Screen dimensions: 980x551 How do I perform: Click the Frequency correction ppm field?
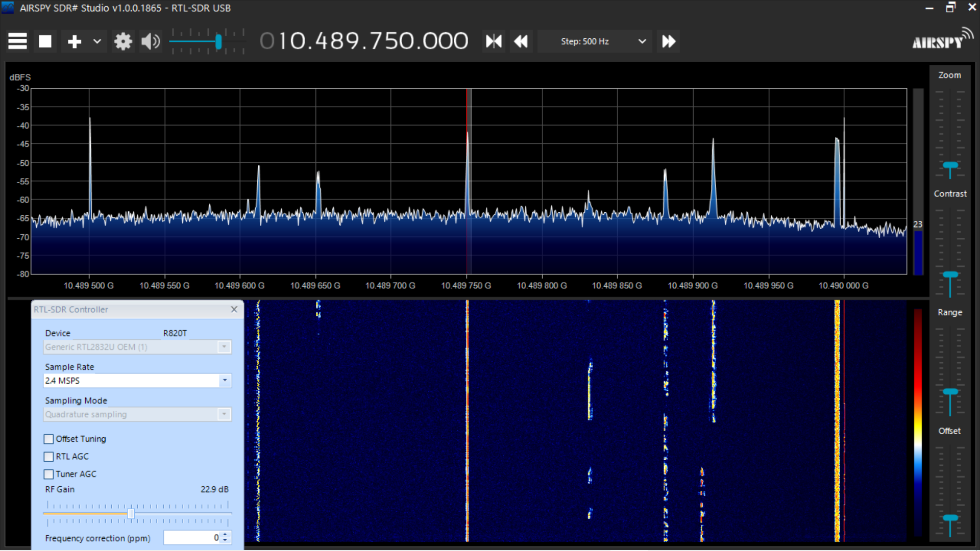point(192,538)
